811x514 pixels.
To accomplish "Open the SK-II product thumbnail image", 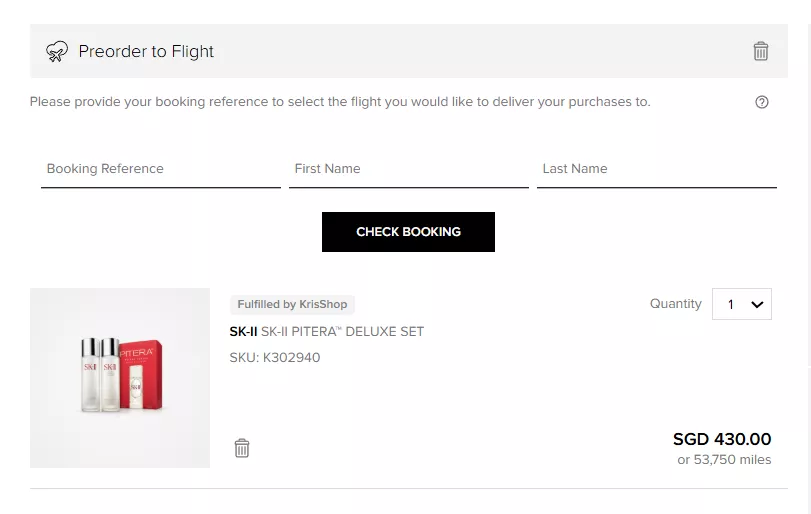I will pyautogui.click(x=120, y=378).
